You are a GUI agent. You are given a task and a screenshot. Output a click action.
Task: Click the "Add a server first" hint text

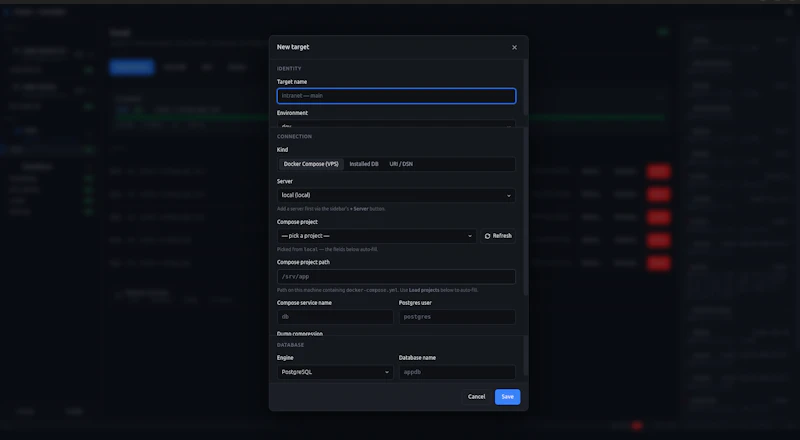[331, 209]
